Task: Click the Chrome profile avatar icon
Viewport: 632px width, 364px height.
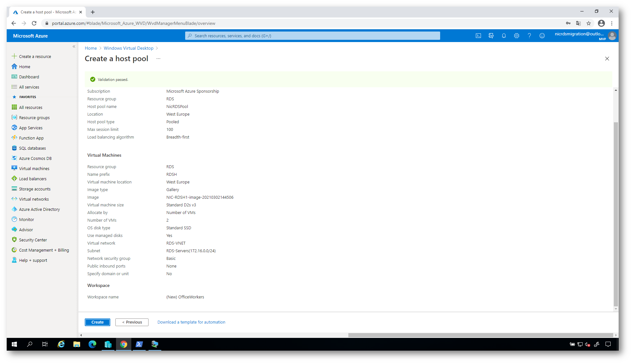Action: (601, 23)
